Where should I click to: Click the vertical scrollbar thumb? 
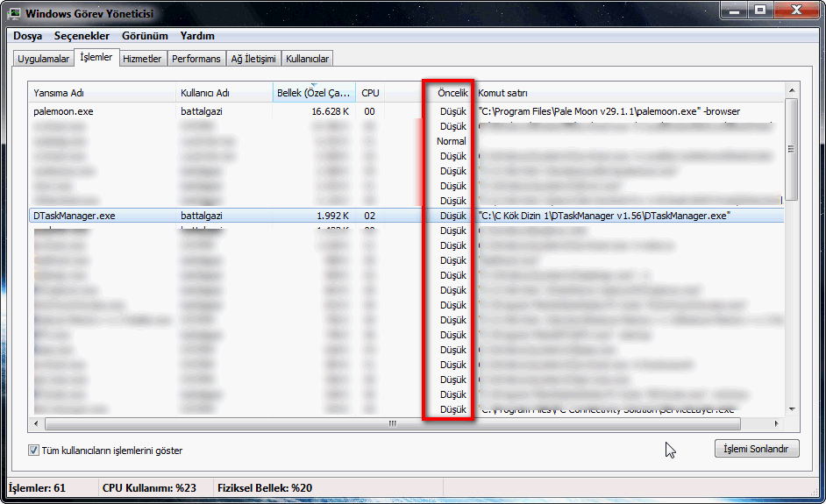point(791,150)
